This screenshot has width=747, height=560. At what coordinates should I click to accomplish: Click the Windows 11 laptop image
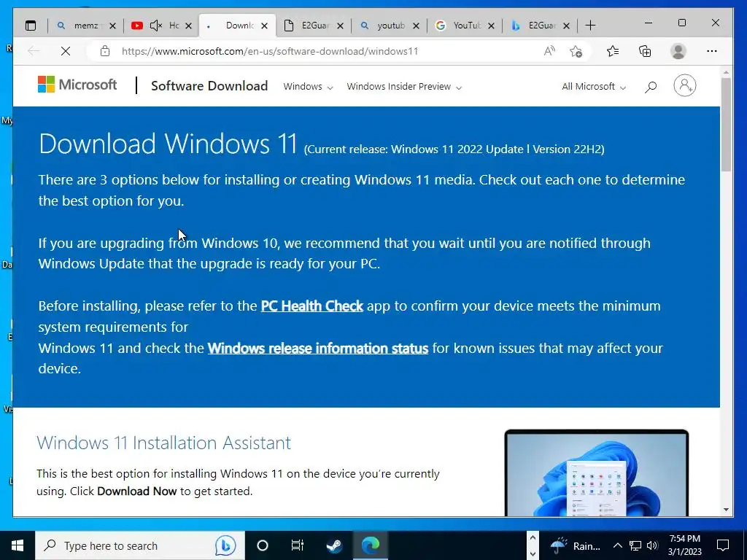(597, 472)
